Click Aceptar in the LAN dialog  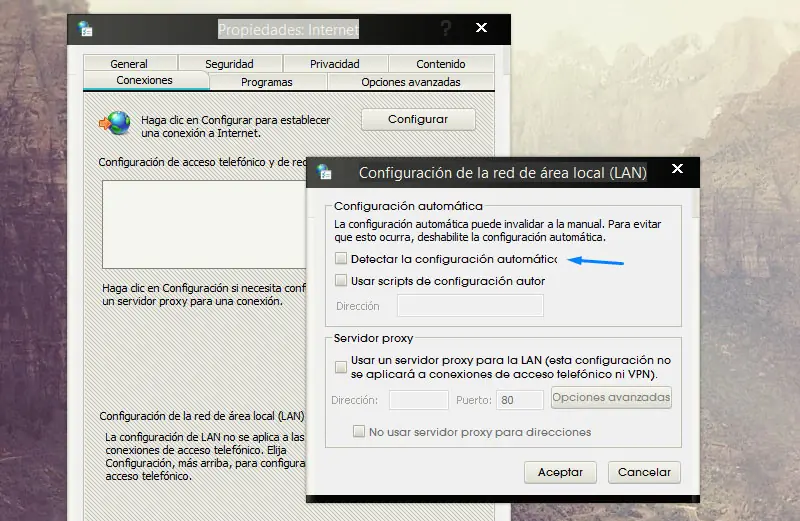560,472
